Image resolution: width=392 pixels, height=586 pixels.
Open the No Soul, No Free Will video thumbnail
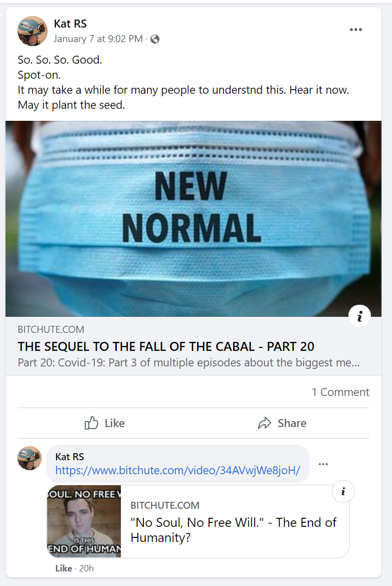point(84,521)
